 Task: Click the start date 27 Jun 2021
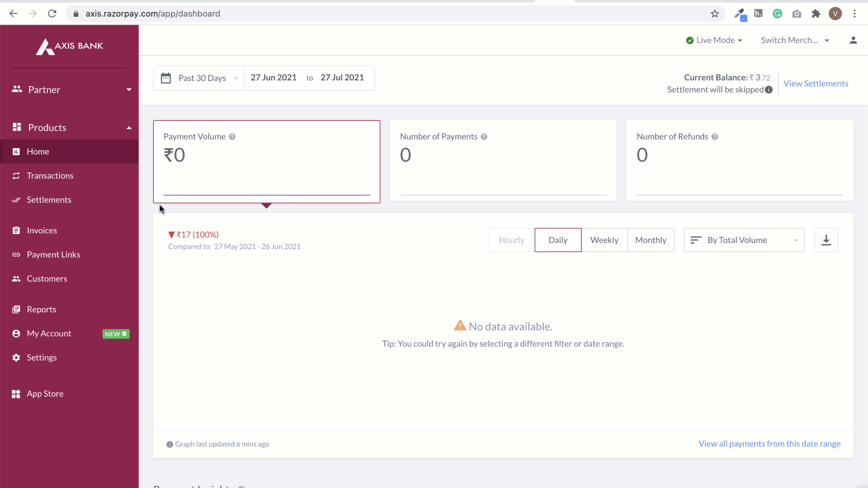pyautogui.click(x=273, y=77)
